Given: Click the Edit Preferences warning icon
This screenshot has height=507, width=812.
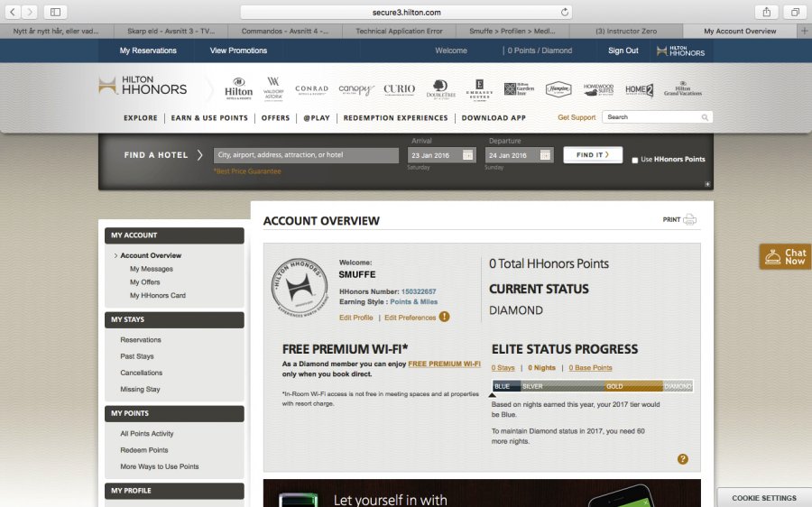Looking at the screenshot, I should click(444, 318).
